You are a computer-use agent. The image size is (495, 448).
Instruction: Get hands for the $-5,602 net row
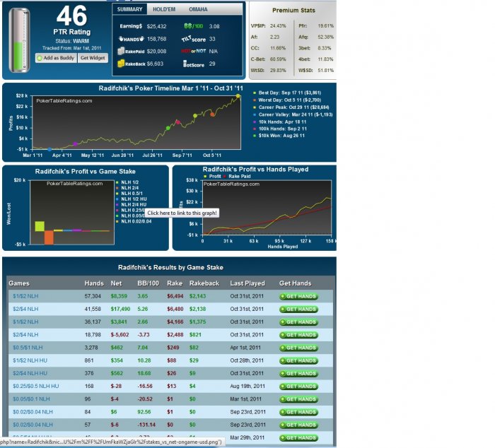click(298, 335)
